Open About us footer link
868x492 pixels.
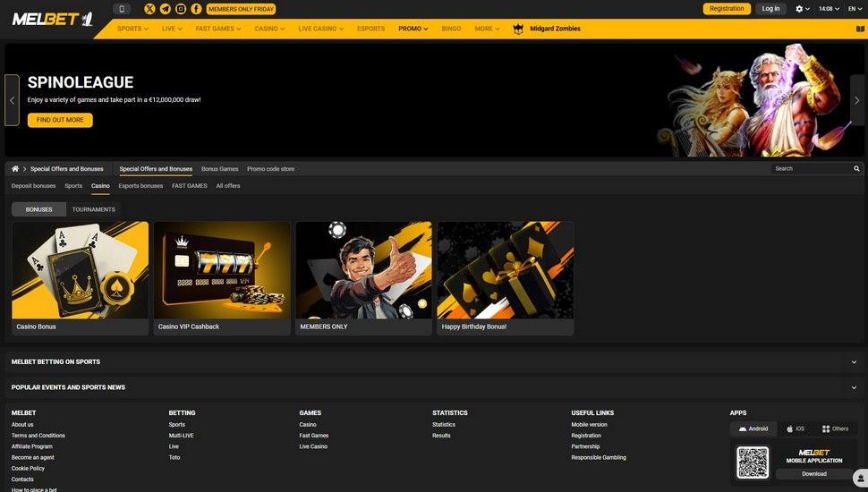22,425
